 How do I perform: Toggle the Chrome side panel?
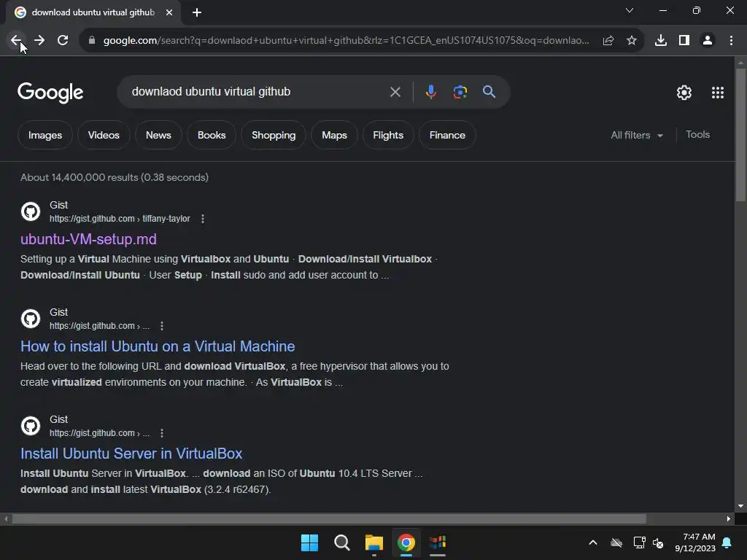[684, 41]
